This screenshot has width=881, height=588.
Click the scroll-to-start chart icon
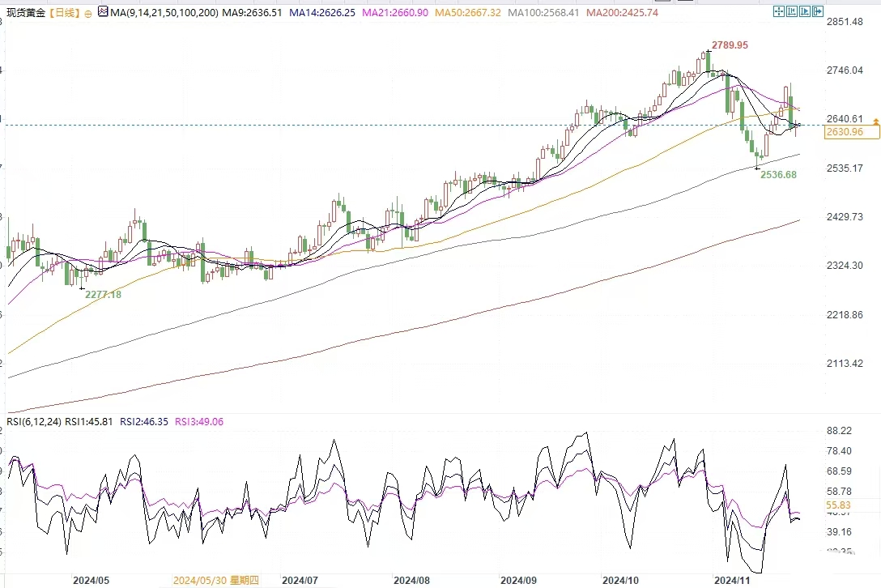[x=792, y=11]
